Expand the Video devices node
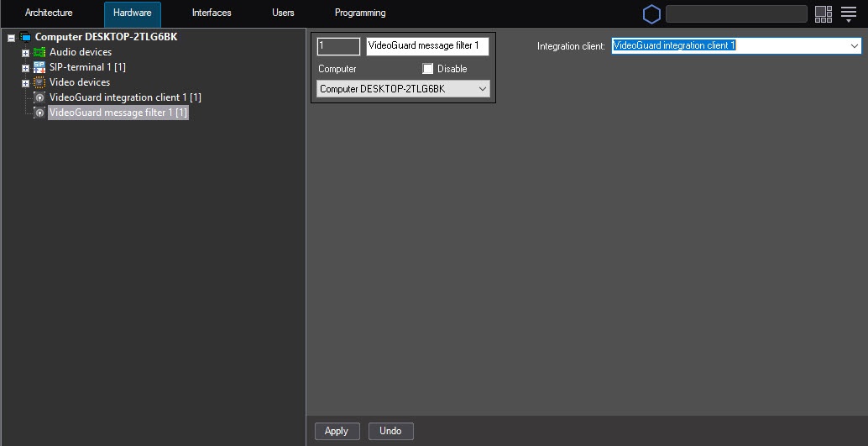868x446 pixels. tap(25, 83)
